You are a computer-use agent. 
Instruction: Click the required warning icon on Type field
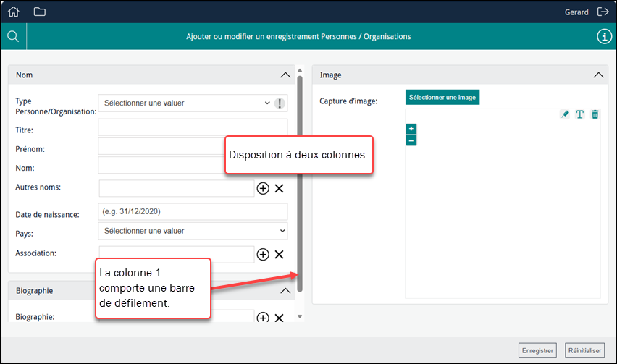tap(280, 103)
